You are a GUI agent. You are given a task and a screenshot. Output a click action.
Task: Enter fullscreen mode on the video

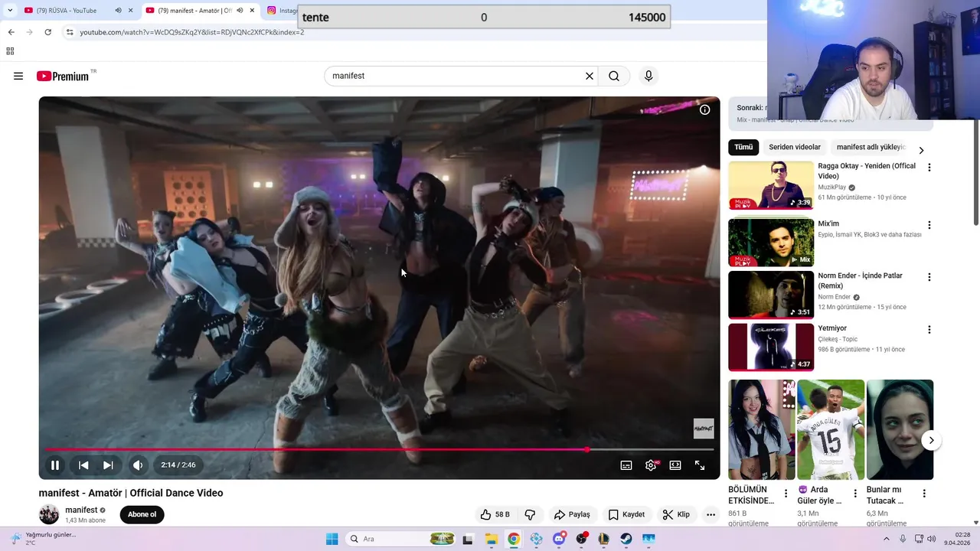click(700, 465)
